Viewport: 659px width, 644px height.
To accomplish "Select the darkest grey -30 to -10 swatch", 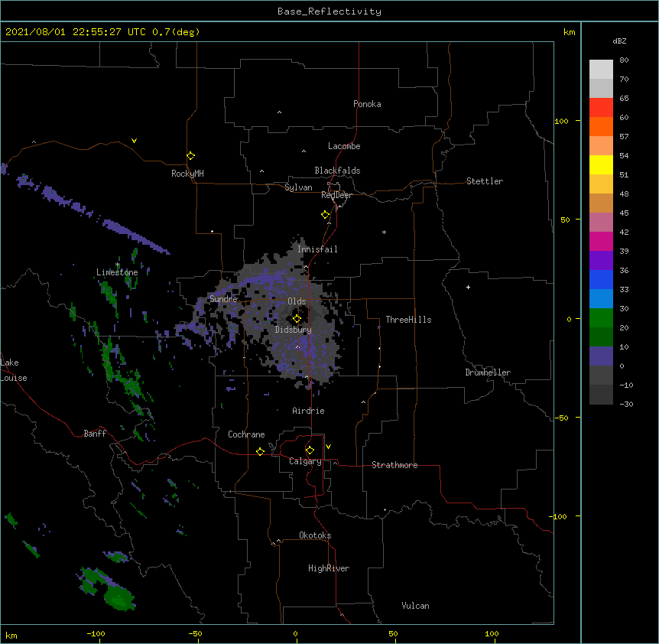I will (601, 395).
